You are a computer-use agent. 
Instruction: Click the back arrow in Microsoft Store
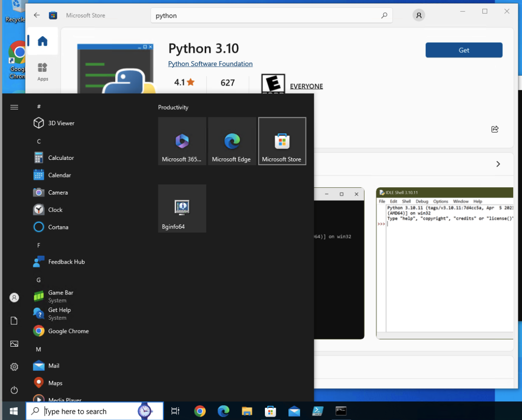37,15
